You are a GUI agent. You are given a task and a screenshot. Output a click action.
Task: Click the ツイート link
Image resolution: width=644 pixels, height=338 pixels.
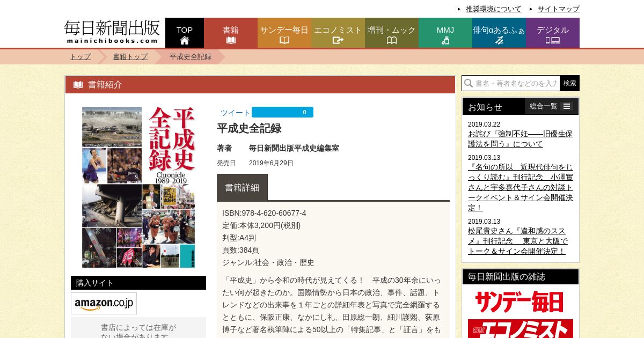(x=235, y=113)
